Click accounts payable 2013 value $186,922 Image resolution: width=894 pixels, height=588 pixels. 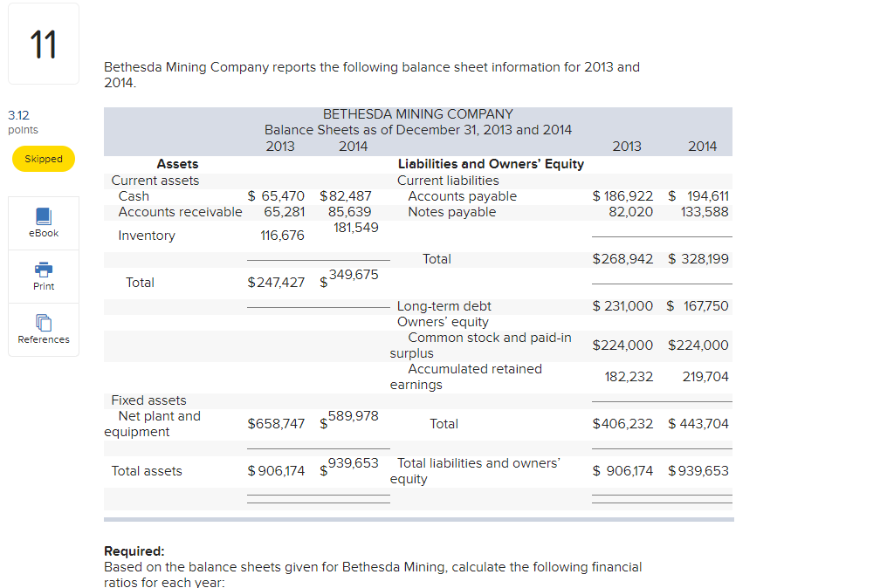click(x=622, y=196)
